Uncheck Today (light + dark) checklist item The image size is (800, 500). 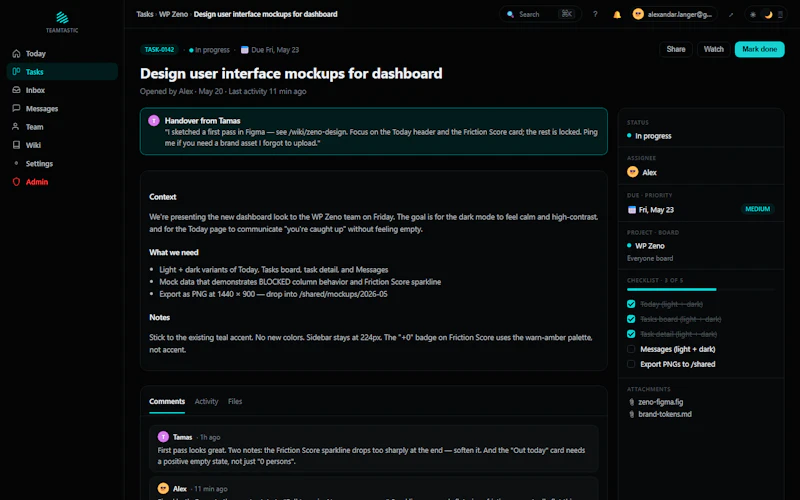(631, 304)
